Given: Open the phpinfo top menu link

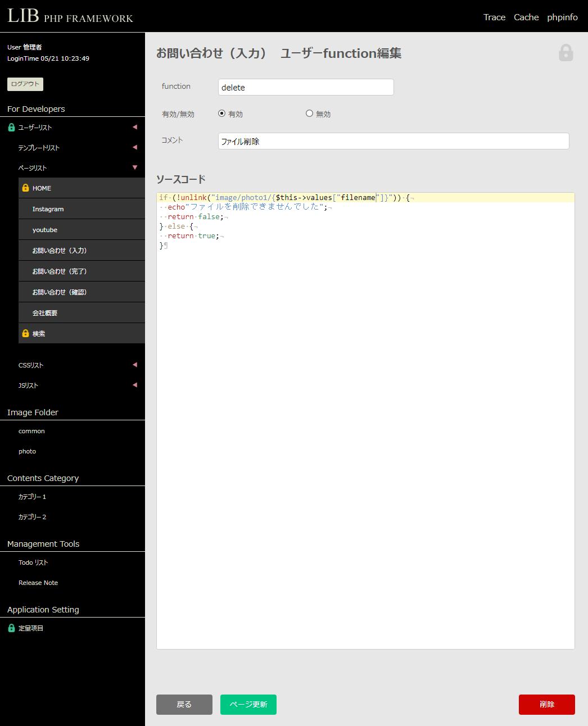Looking at the screenshot, I should tap(562, 17).
